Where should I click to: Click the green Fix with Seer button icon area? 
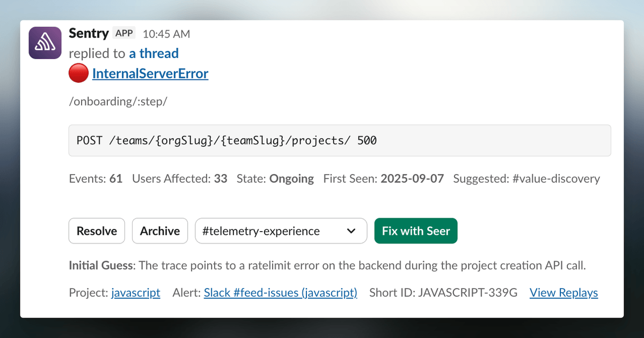coord(416,231)
